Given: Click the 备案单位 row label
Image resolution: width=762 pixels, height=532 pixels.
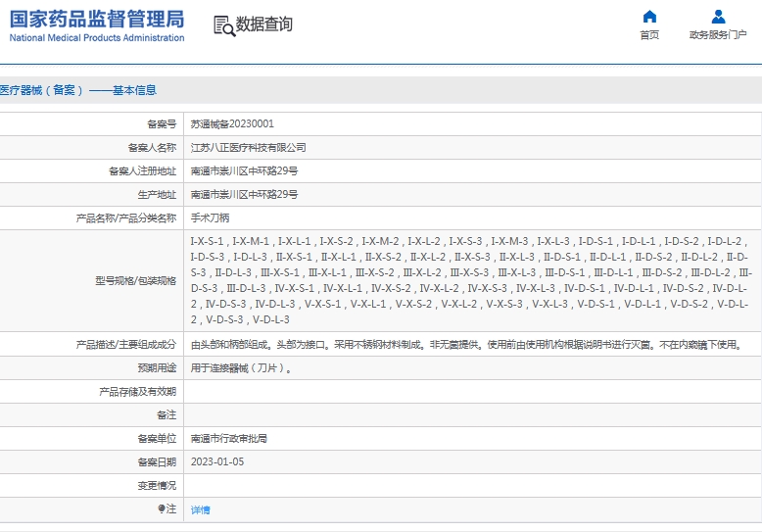Looking at the screenshot, I should click(157, 439).
